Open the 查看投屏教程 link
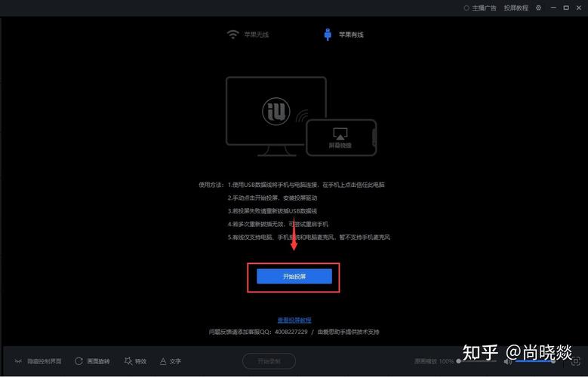Image resolution: width=588 pixels, height=377 pixels. pyautogui.click(x=294, y=320)
